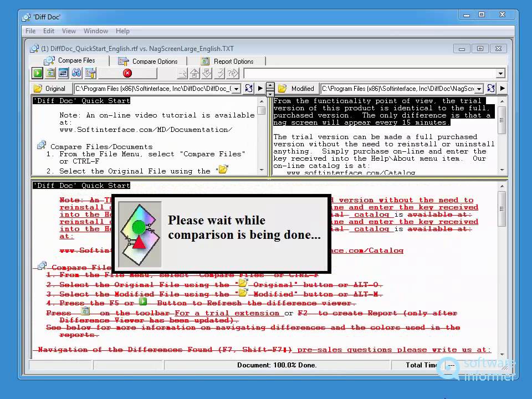Click the splitter up arrow between panes

tap(270, 85)
